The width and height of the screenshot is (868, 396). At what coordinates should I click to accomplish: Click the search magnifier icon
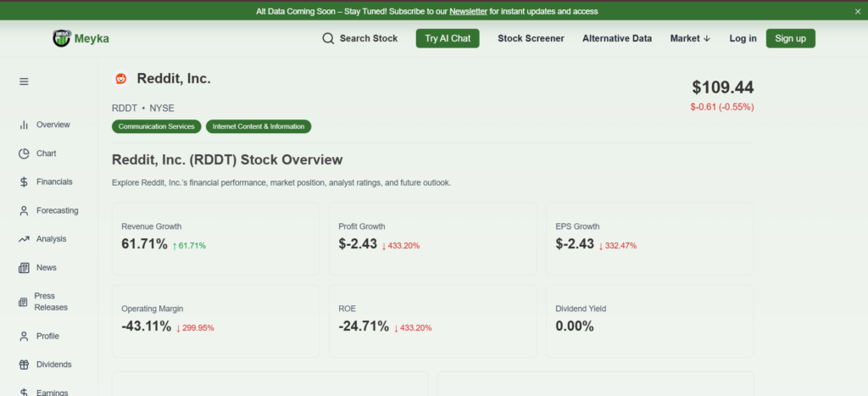[x=328, y=38]
